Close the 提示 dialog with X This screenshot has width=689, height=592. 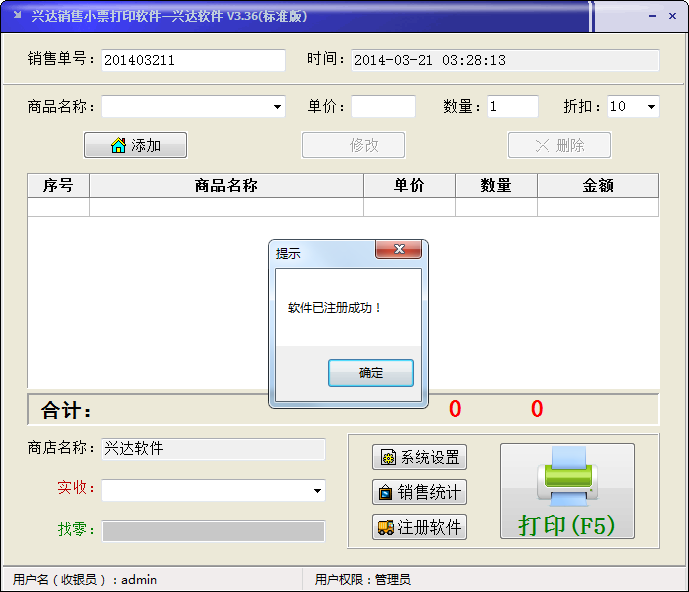pyautogui.click(x=400, y=250)
